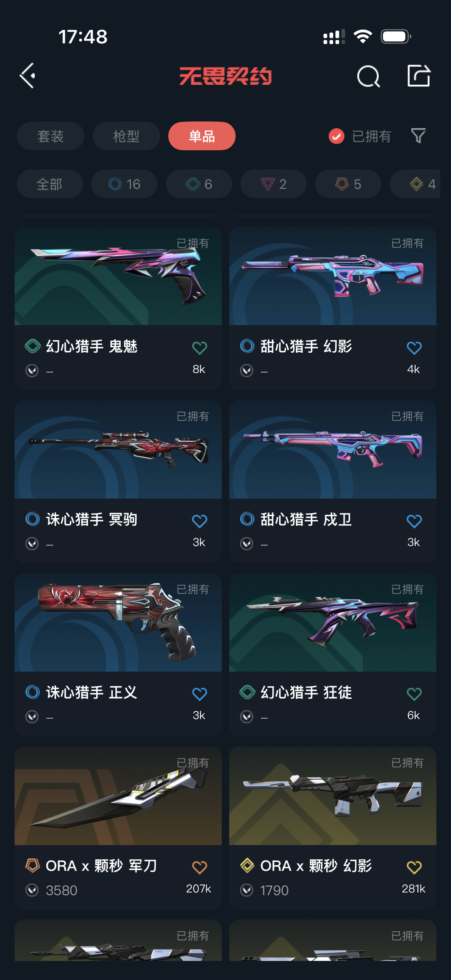Tap the share icon in header
The height and width of the screenshot is (980, 451).
pos(419,76)
